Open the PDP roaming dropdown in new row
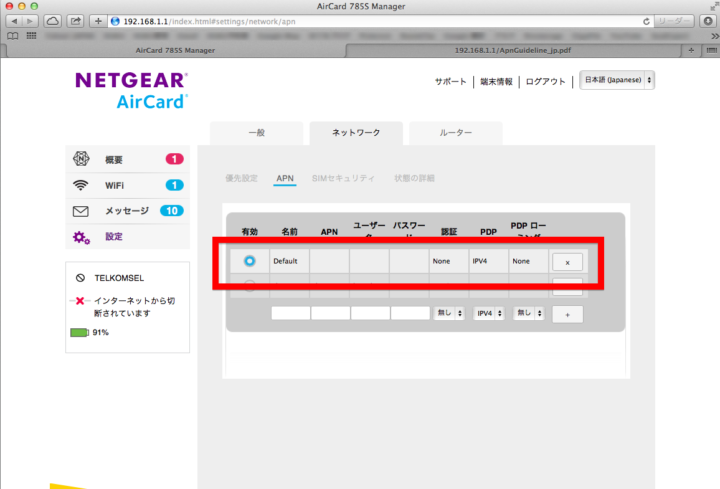This screenshot has width=720, height=489. 529,314
